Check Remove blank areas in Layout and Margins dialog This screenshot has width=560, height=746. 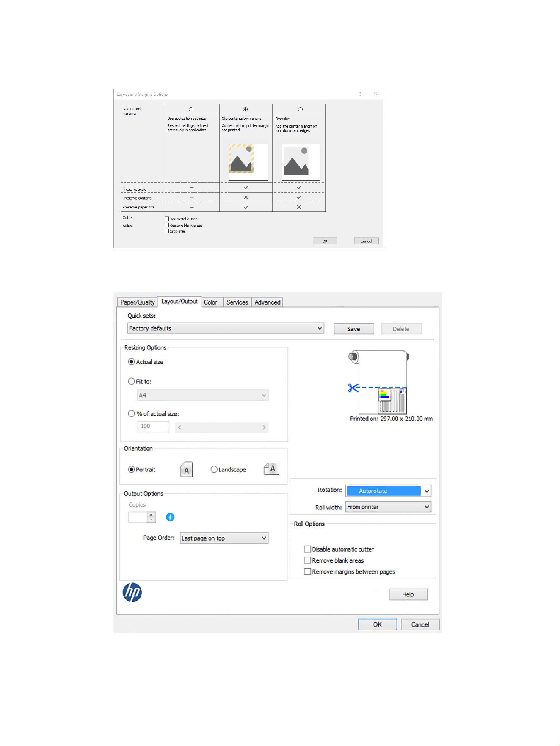coord(167,225)
